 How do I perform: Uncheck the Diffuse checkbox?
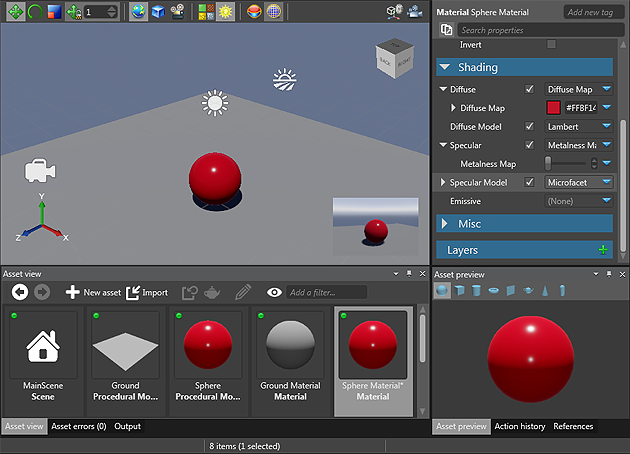(x=530, y=89)
